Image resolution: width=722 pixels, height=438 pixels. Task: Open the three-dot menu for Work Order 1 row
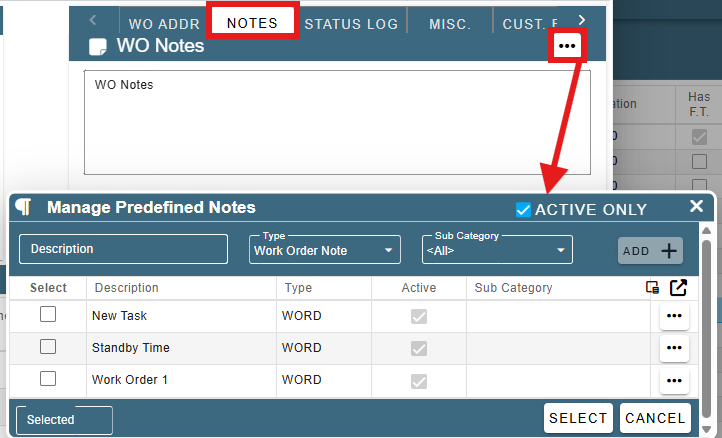674,380
